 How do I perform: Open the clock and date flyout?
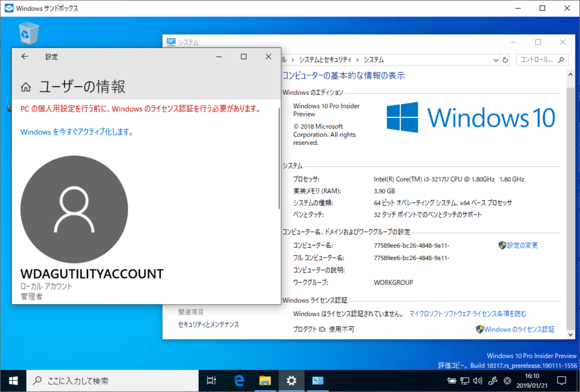pyautogui.click(x=532, y=381)
